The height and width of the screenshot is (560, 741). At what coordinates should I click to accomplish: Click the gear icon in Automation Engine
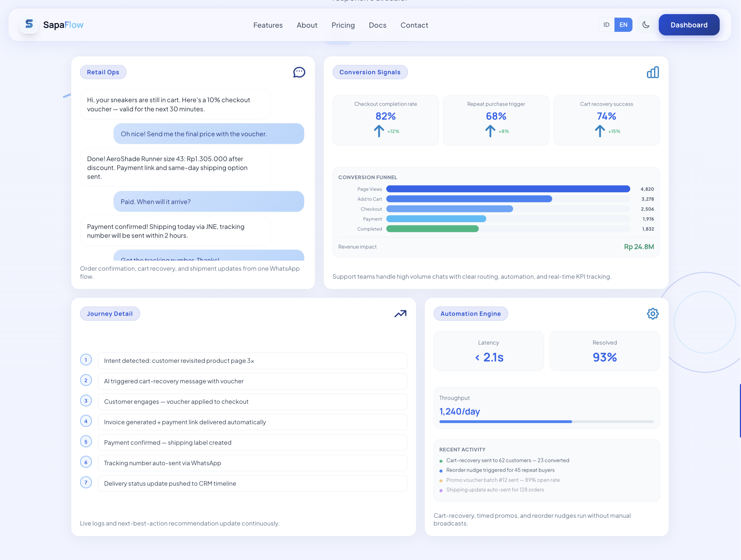[x=653, y=314]
